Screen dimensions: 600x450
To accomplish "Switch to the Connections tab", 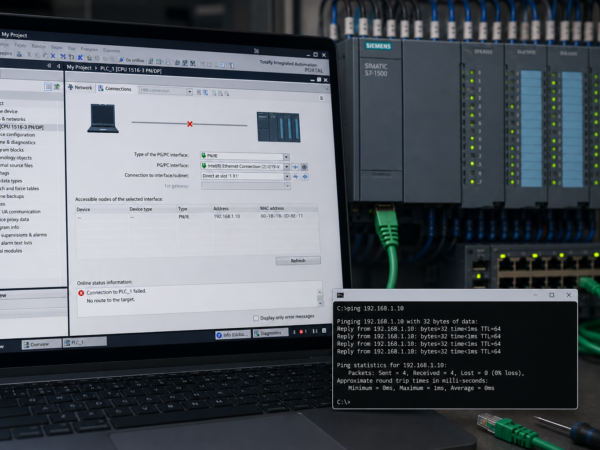I will (x=115, y=88).
